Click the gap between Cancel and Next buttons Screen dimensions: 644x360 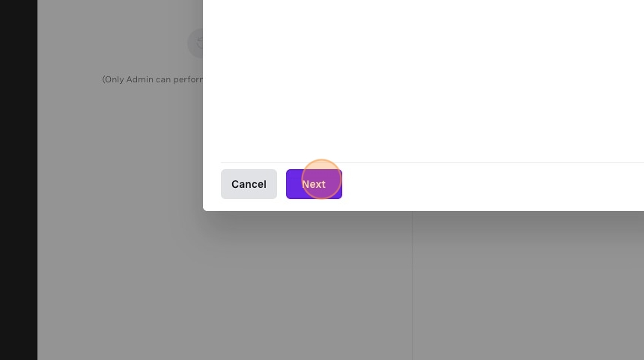point(282,184)
